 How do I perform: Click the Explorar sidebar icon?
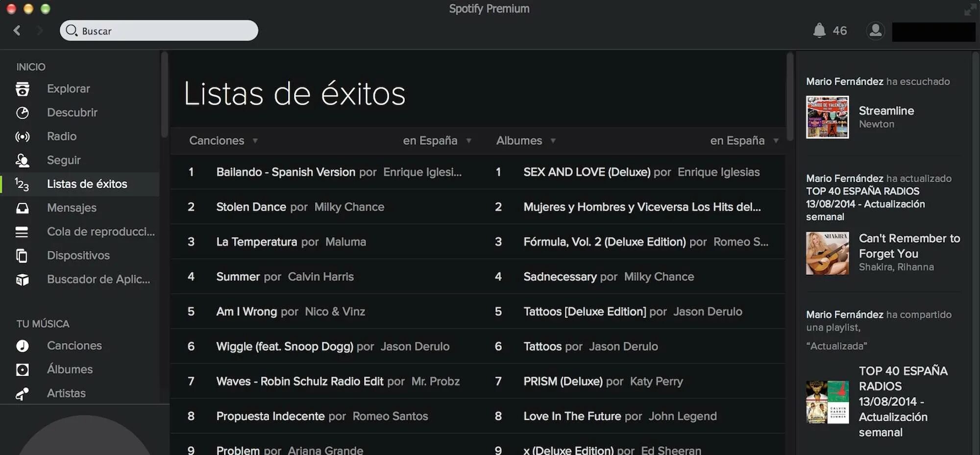(x=22, y=89)
